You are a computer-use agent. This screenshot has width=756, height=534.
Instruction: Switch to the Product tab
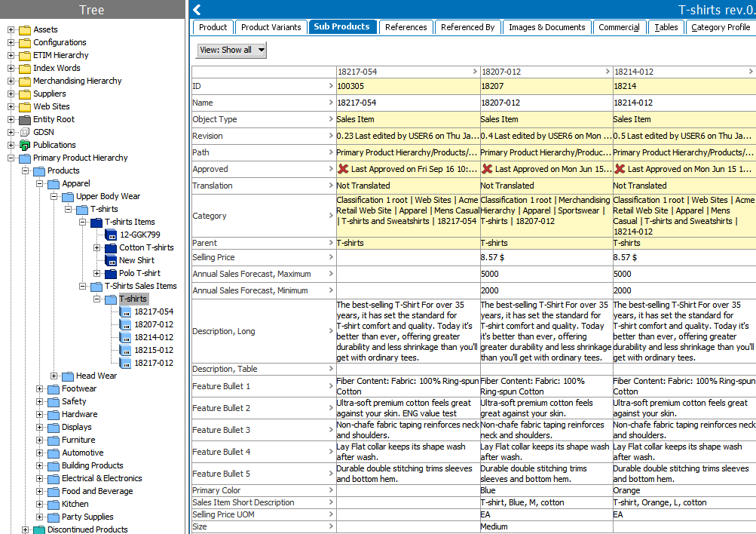coord(213,27)
